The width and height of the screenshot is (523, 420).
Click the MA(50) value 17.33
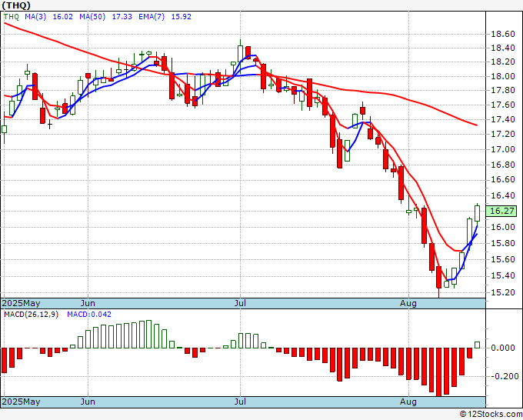(122, 16)
